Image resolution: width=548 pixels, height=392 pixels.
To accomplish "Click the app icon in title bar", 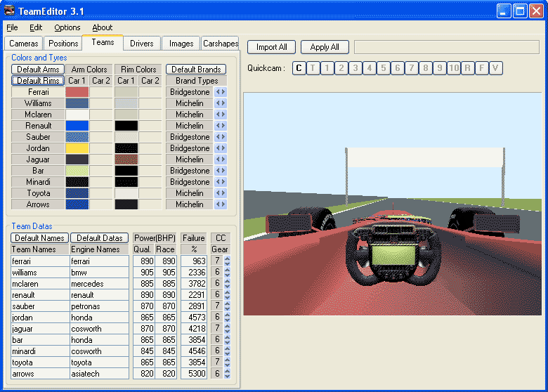I will (x=10, y=11).
